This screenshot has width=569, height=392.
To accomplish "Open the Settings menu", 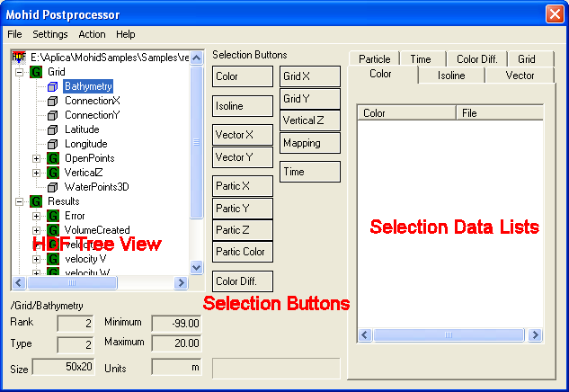I will coord(50,34).
